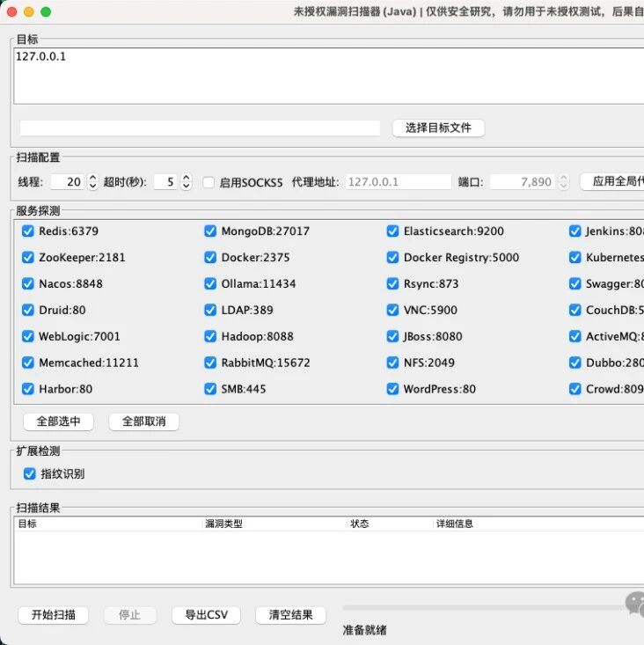This screenshot has height=645, width=644.
Task: Toggle the Nacos:8848 checkbox
Action: point(27,284)
